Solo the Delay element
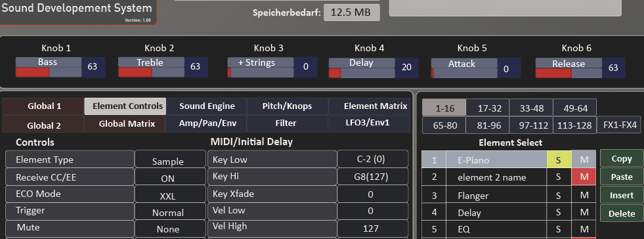This screenshot has height=239, width=644. (x=559, y=212)
